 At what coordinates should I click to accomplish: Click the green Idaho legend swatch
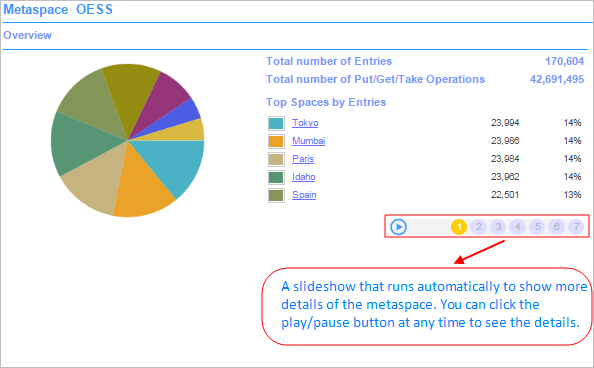276,177
